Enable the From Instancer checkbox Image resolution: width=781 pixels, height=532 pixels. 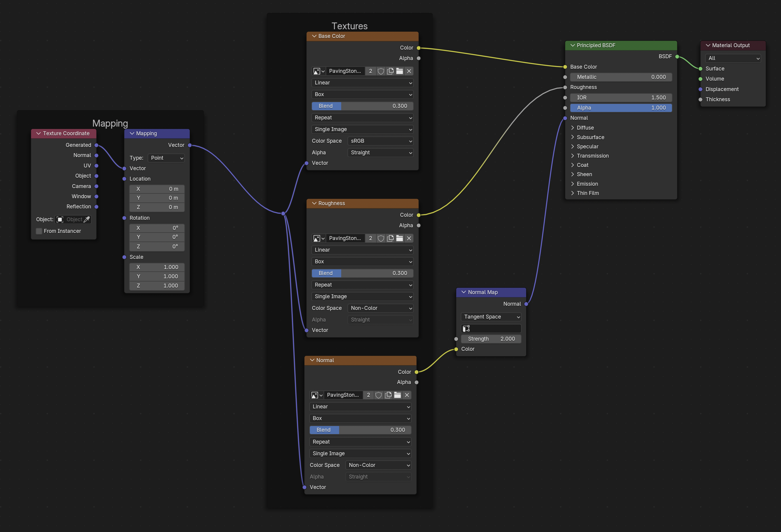point(39,231)
